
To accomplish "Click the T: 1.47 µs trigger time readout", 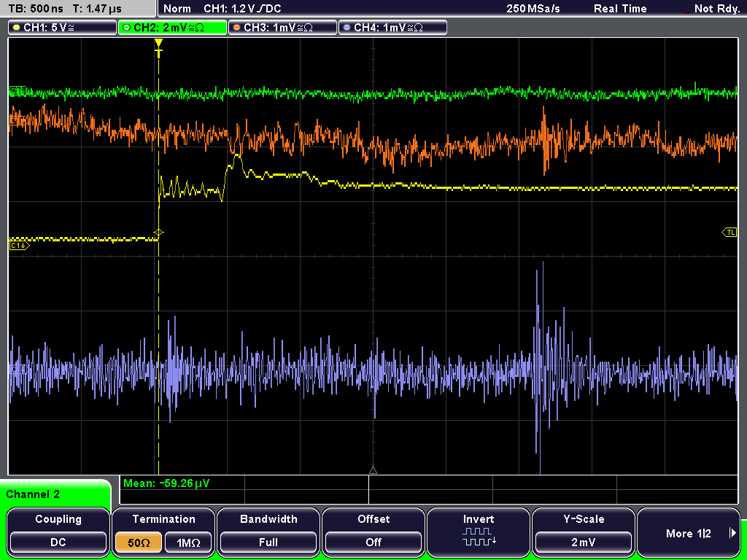I will (x=97, y=9).
